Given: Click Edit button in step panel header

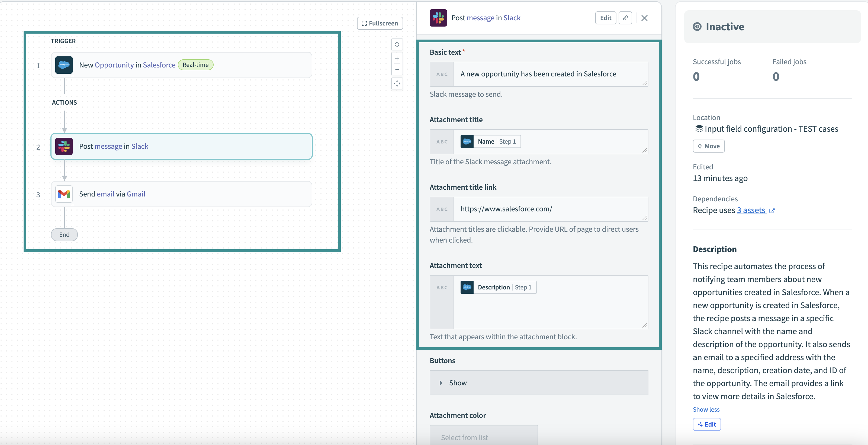Looking at the screenshot, I should pos(606,18).
